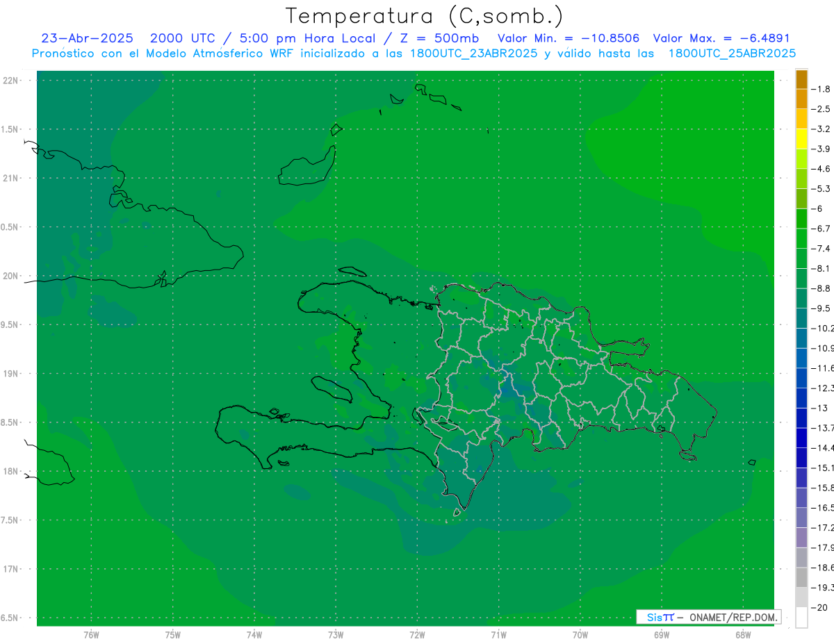
Task: Click the '-1.8' colorbar value label
Action: (821, 89)
